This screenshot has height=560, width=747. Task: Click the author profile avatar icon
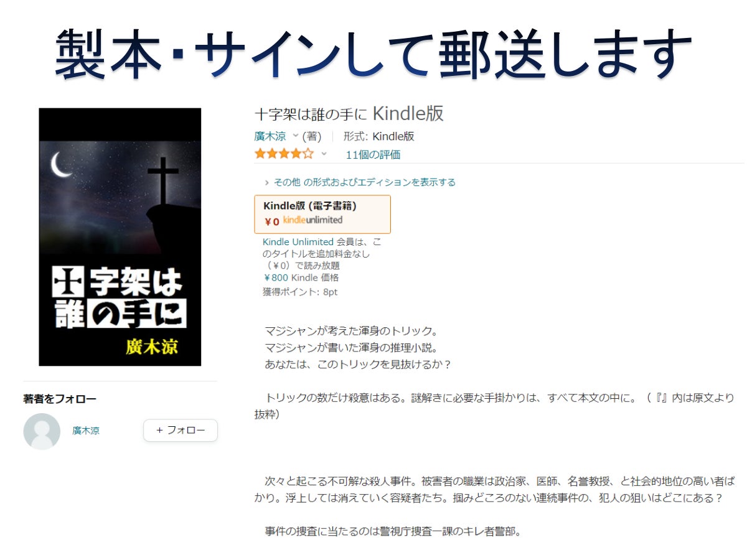42,431
